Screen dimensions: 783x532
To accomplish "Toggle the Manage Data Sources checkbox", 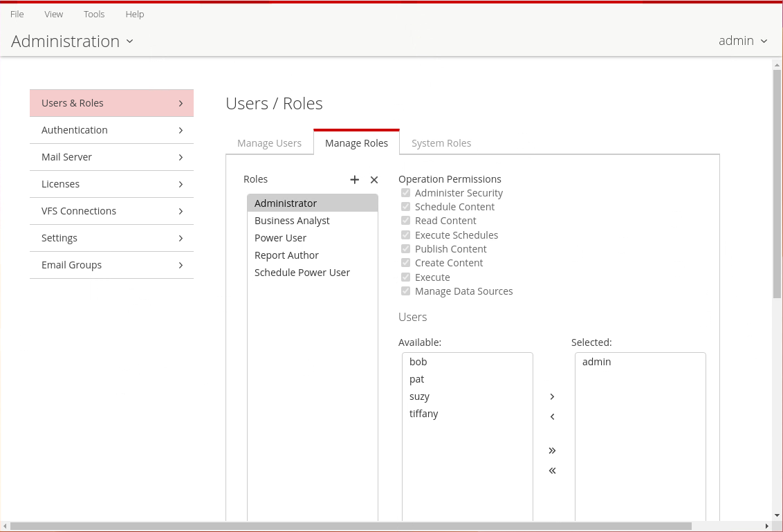I will [406, 291].
